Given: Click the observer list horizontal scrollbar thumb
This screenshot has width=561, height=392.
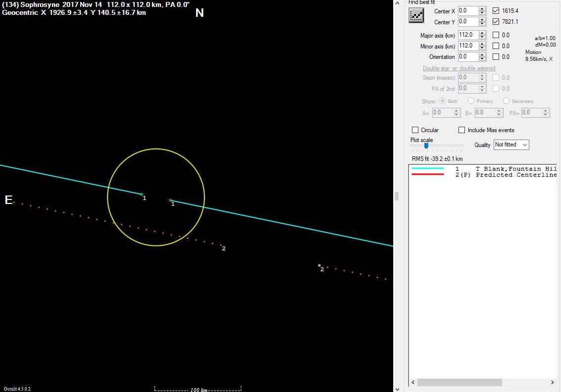Looking at the screenshot, I should click(x=459, y=382).
